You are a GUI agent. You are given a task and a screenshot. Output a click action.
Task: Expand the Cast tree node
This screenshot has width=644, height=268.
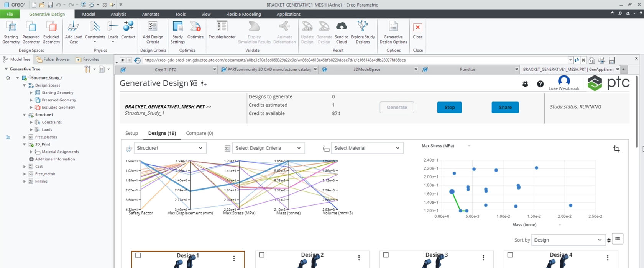(x=25, y=167)
